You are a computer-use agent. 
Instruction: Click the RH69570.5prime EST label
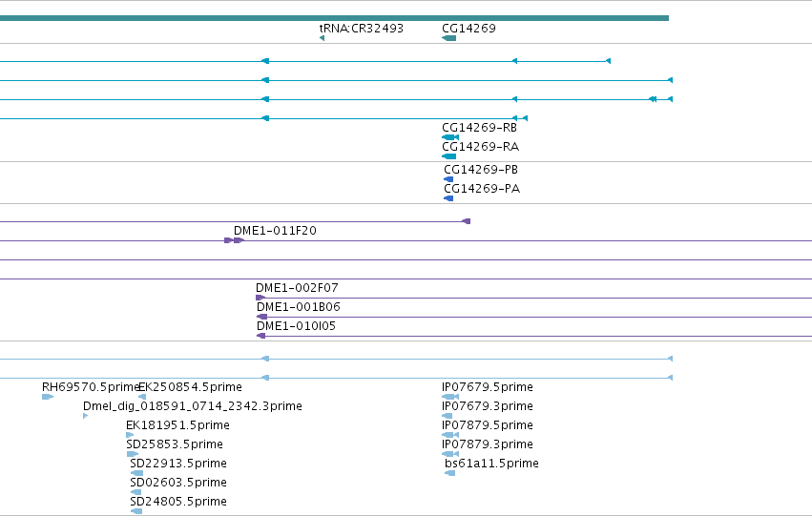point(92,387)
